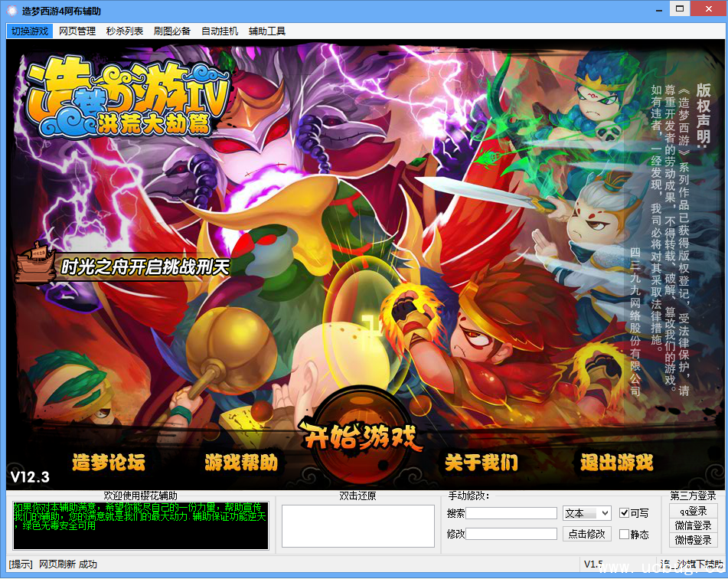This screenshot has height=579, width=728.
Task: Click 退出游戏 to exit the game
Action: (616, 463)
